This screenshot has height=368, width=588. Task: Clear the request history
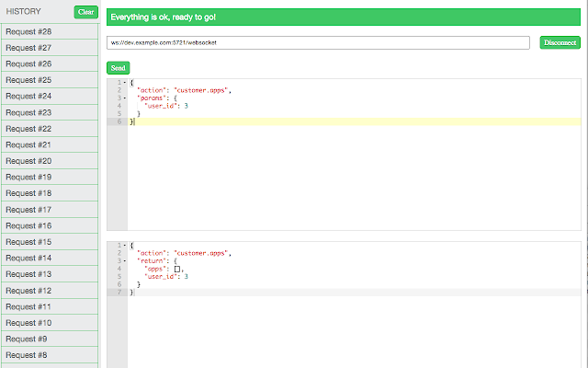85,12
